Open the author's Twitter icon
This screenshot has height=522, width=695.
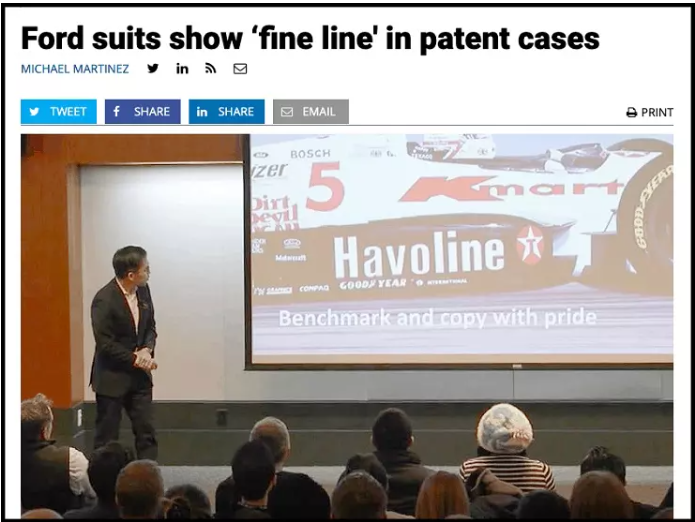[153, 68]
